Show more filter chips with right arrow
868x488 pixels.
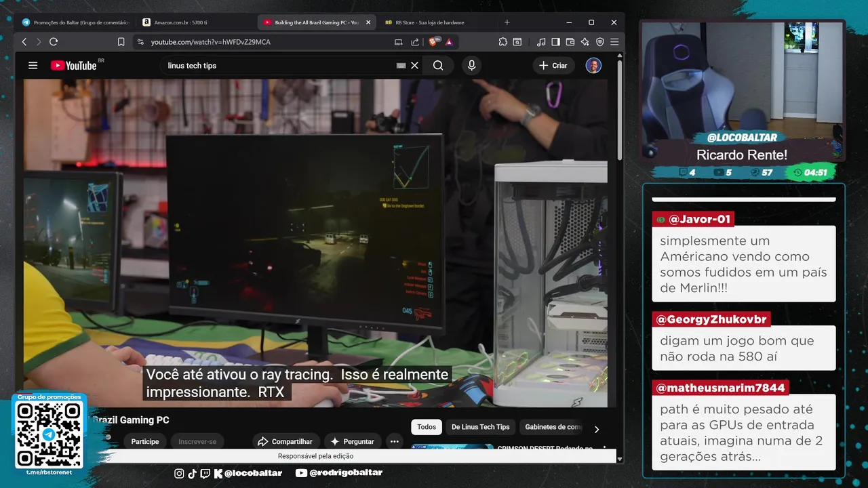pos(597,429)
